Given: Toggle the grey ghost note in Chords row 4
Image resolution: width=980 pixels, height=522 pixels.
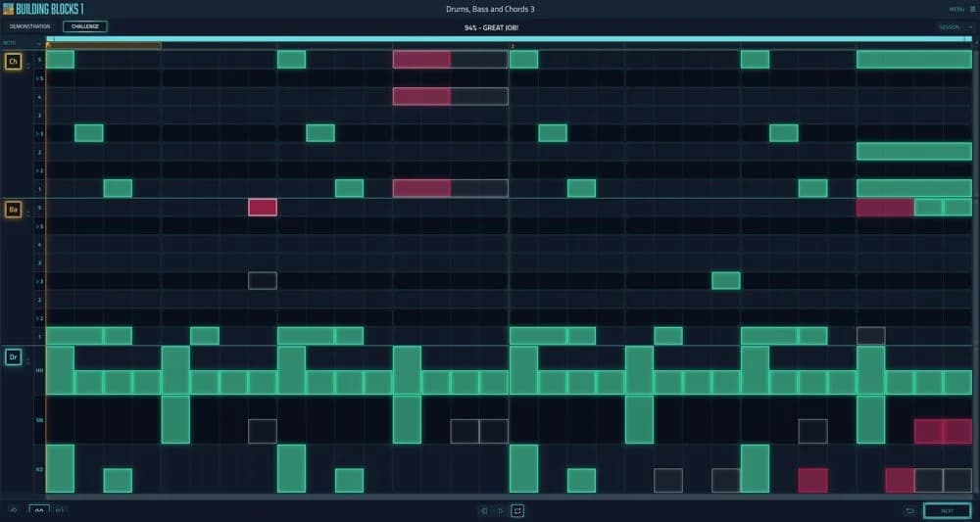Looking at the screenshot, I should click(479, 96).
